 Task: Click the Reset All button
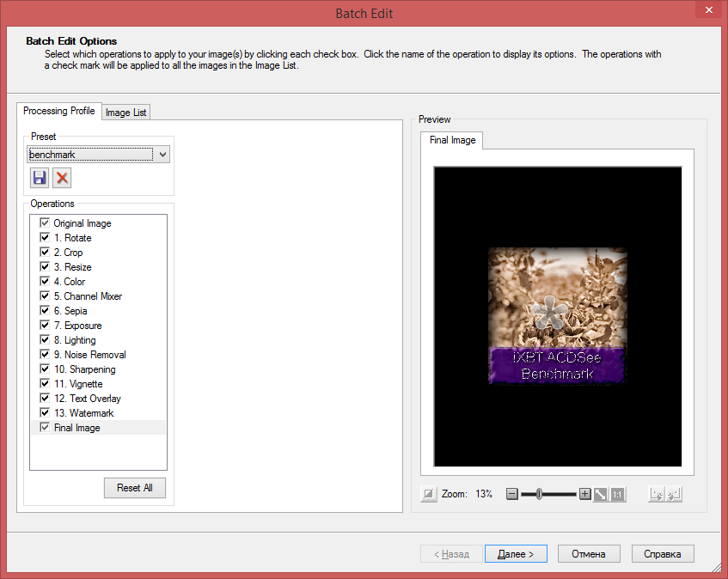click(x=135, y=488)
